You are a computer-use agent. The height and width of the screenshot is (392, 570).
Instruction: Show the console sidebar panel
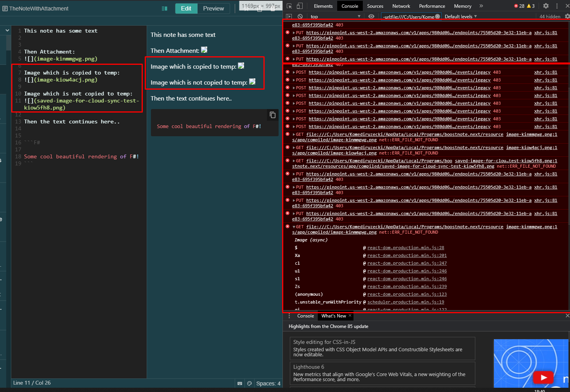click(289, 16)
